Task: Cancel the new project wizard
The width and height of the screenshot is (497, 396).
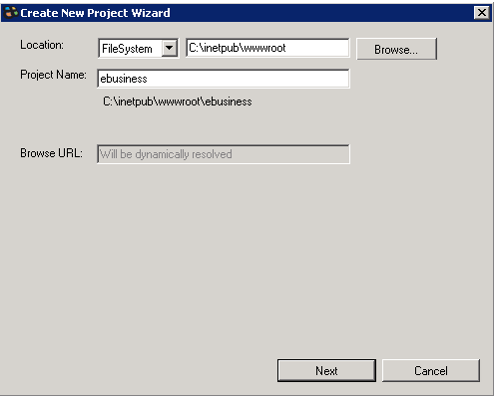Action: point(431,370)
